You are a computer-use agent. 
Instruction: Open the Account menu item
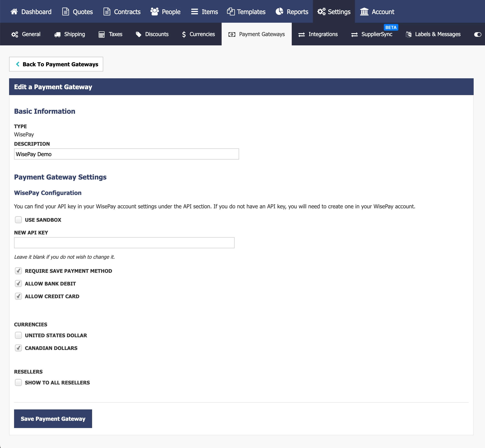[x=377, y=11]
